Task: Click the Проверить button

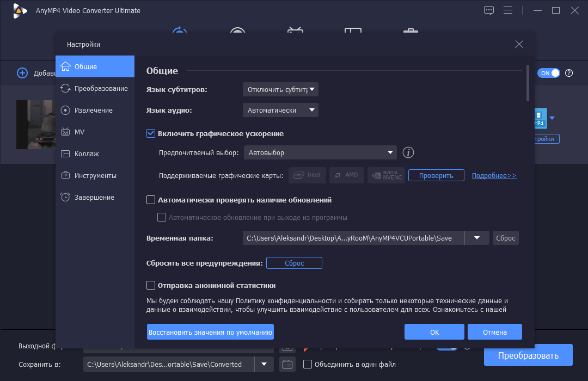Action: [x=436, y=175]
